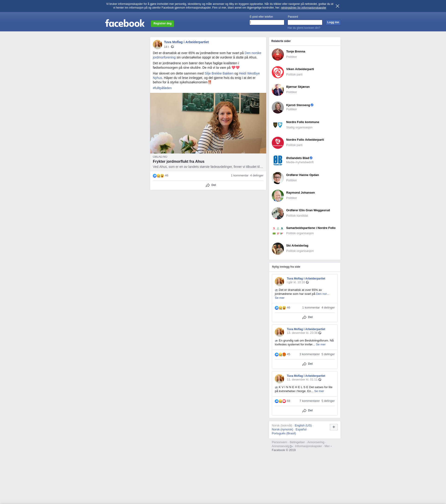Close the cookie notice banner
This screenshot has height=504, width=446.
click(337, 6)
